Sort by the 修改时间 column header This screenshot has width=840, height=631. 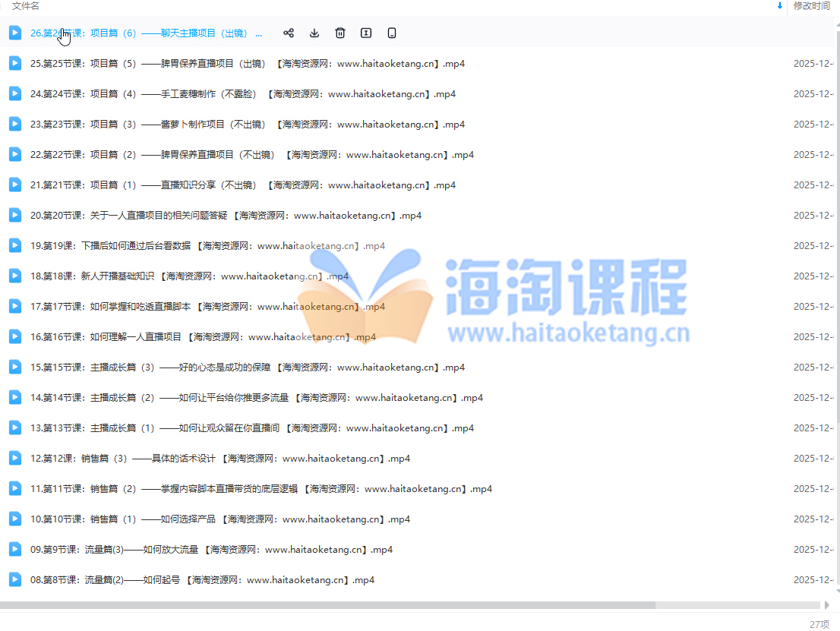[x=811, y=6]
